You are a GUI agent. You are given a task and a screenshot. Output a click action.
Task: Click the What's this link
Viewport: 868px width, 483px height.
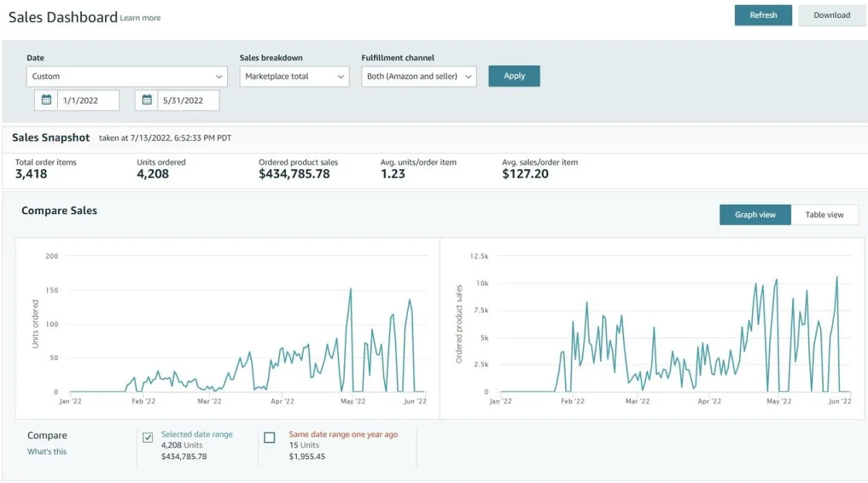(47, 452)
